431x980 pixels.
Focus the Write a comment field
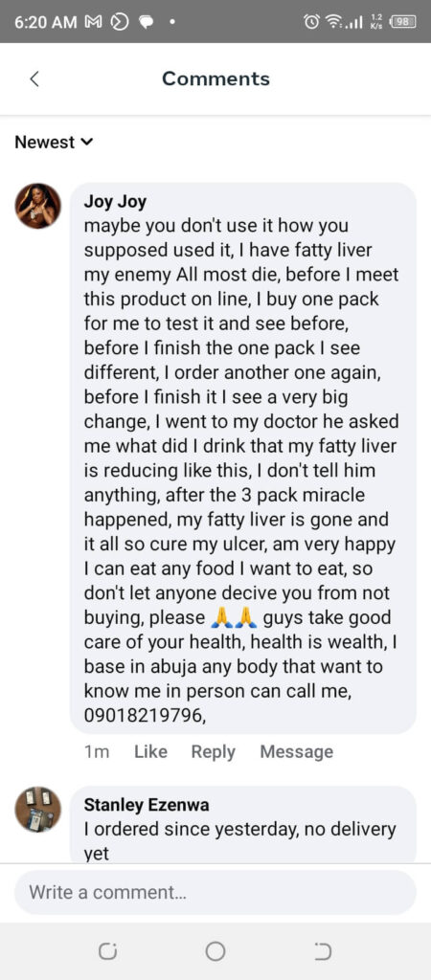point(215,892)
